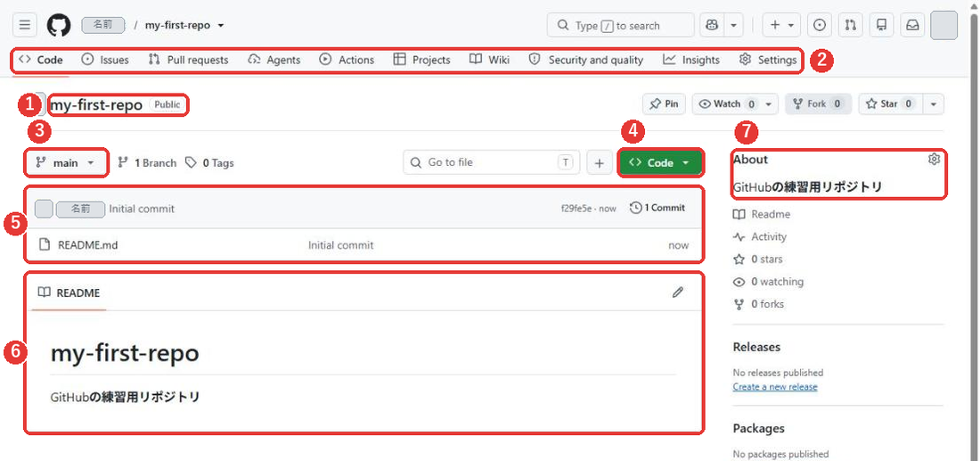
Task: View the 0 stars link
Action: tap(758, 259)
